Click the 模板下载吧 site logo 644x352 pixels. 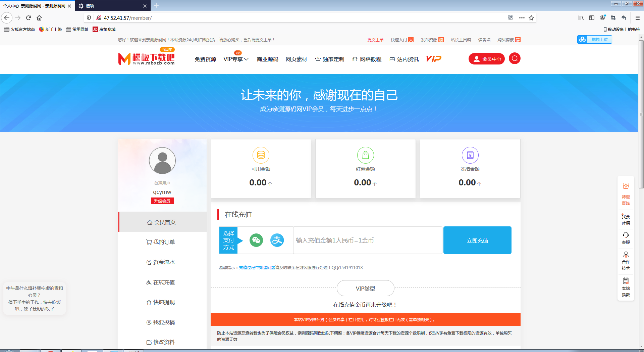(147, 57)
